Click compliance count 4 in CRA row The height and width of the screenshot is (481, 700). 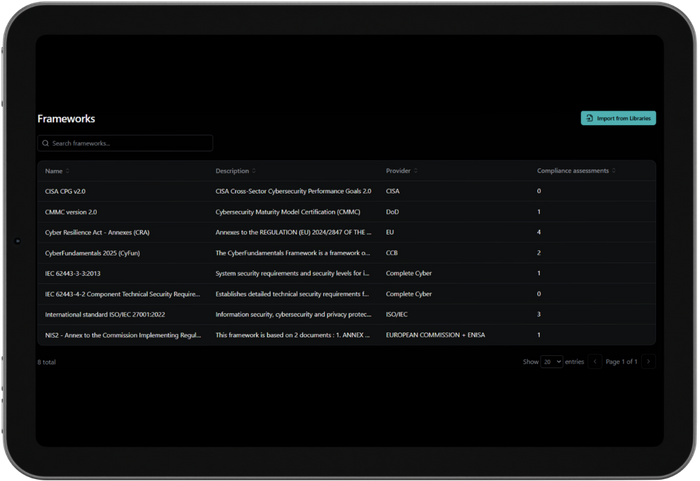(x=539, y=232)
